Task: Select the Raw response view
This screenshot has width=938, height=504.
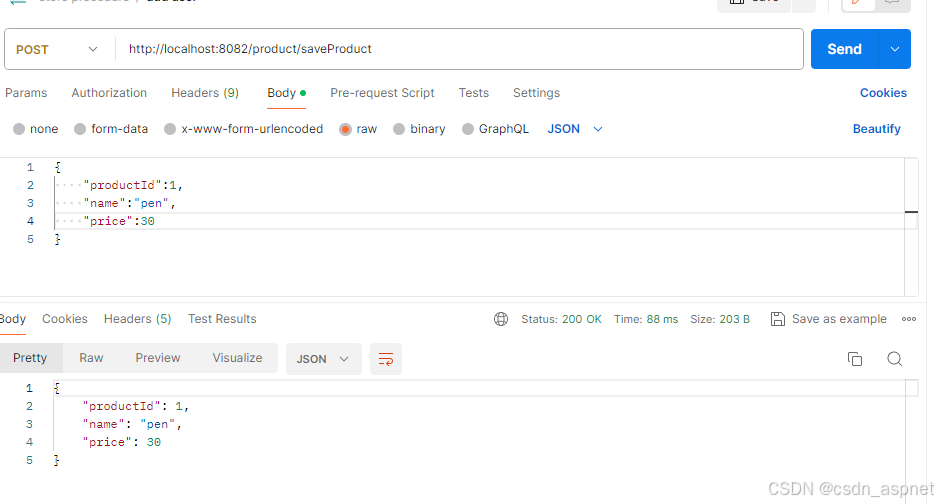Action: coord(92,358)
